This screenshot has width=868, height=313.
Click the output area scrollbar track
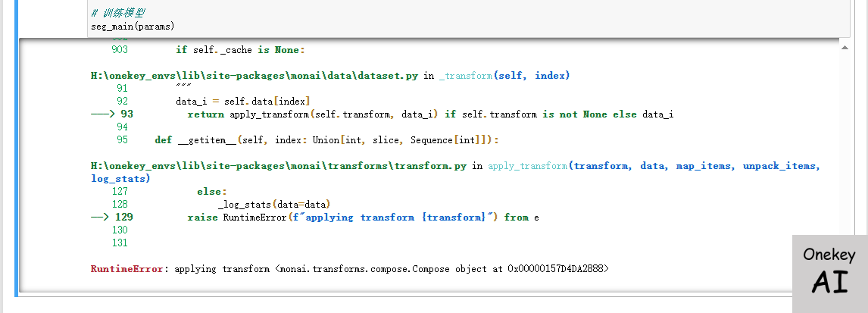[844, 167]
